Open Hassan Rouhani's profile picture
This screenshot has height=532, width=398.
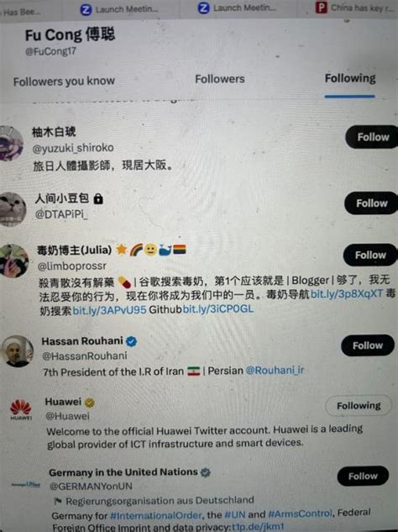[17, 351]
